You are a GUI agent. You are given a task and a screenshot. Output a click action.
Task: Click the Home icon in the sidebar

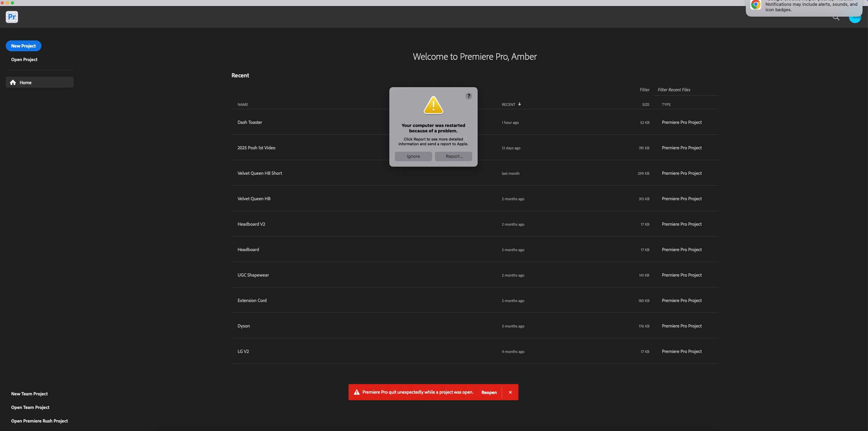[13, 82]
